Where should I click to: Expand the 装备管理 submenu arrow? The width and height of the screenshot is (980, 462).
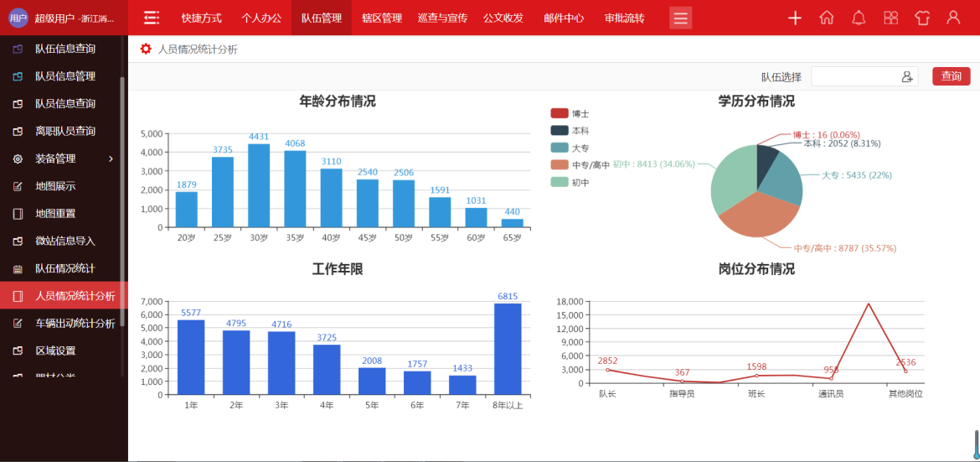(x=111, y=159)
